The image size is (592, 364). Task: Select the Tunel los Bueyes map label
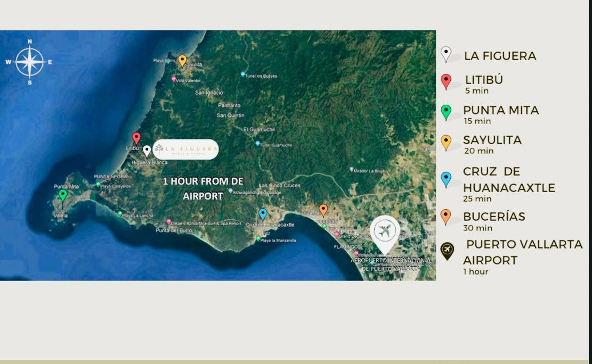[261, 76]
